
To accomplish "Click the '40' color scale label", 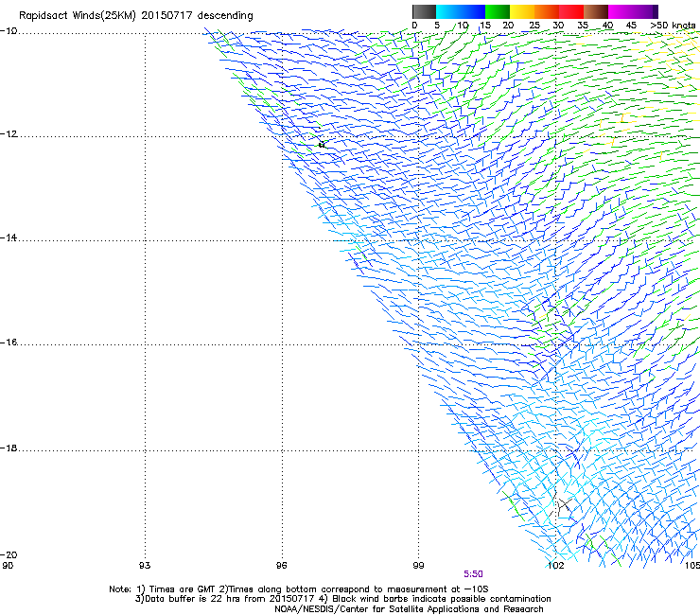I will pyautogui.click(x=607, y=26).
